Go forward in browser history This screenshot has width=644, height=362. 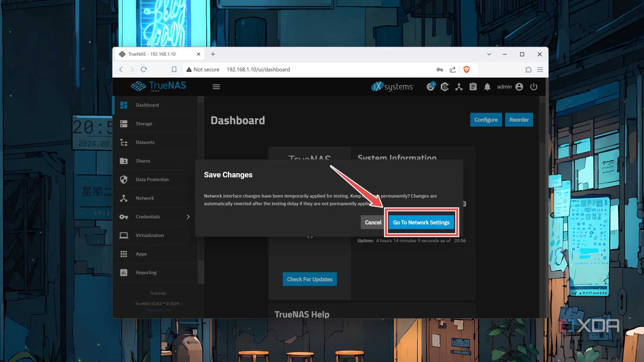132,69
